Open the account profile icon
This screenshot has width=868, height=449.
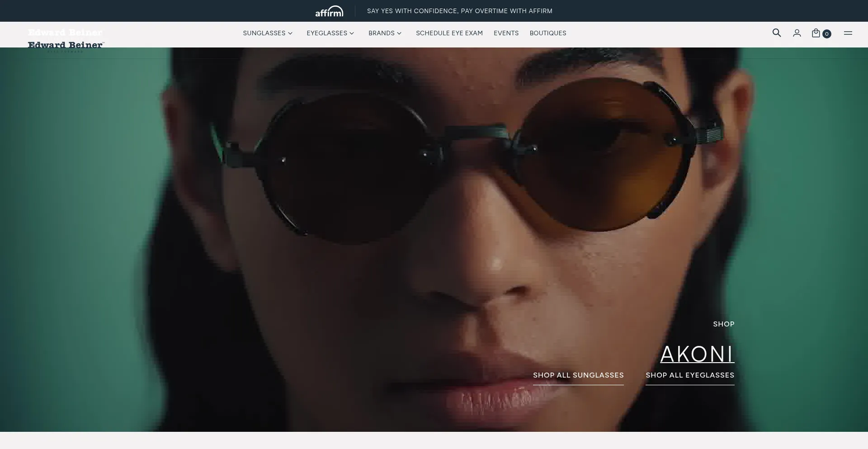[x=797, y=33]
